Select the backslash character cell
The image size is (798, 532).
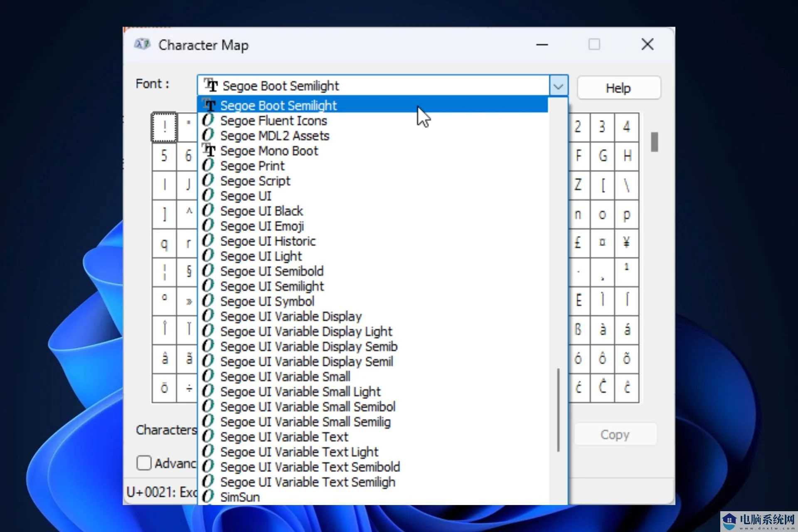(627, 185)
